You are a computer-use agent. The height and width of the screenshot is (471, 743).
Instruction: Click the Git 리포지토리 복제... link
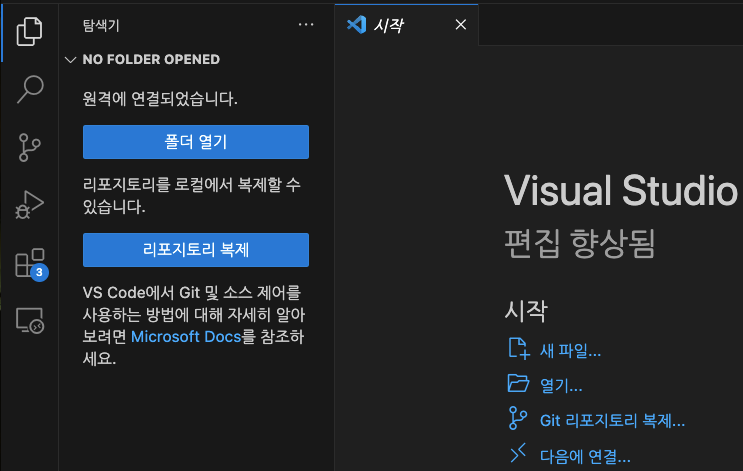tap(612, 420)
